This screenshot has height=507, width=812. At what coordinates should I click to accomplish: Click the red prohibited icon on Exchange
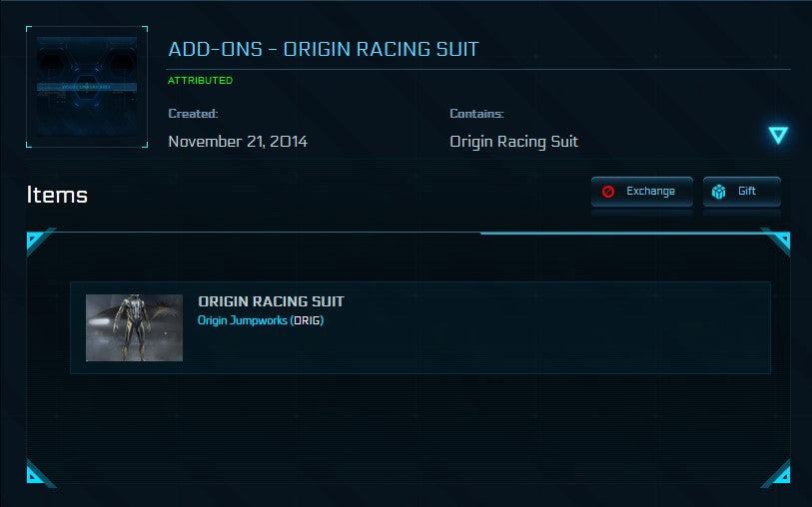tap(609, 192)
